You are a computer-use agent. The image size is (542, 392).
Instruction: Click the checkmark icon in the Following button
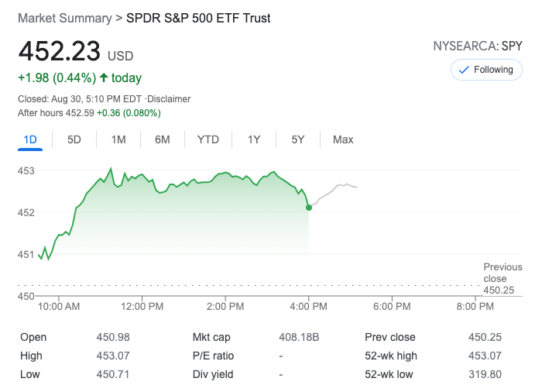pos(465,70)
